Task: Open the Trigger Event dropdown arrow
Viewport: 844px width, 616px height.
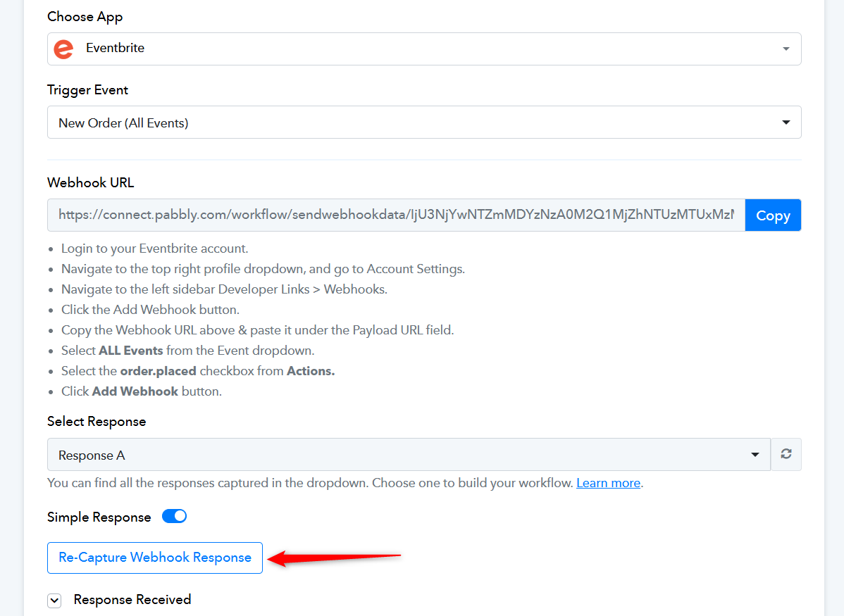Action: coord(786,122)
